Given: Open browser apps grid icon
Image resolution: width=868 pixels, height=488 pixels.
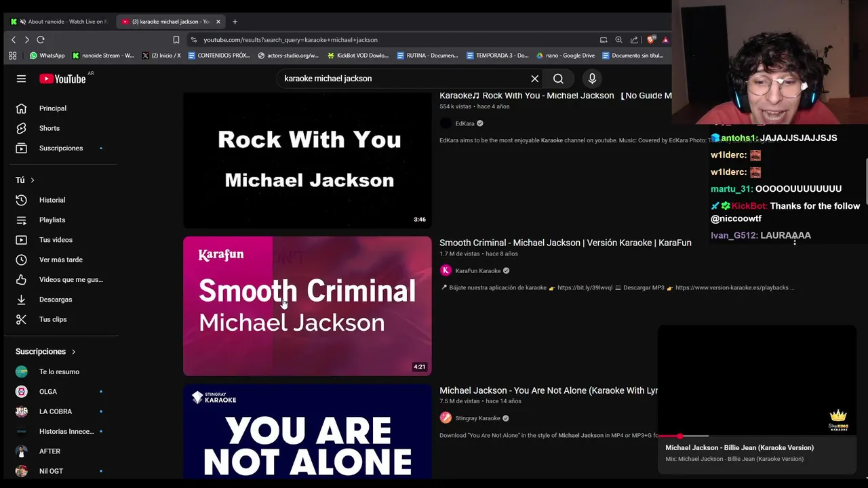Looking at the screenshot, I should [12, 56].
